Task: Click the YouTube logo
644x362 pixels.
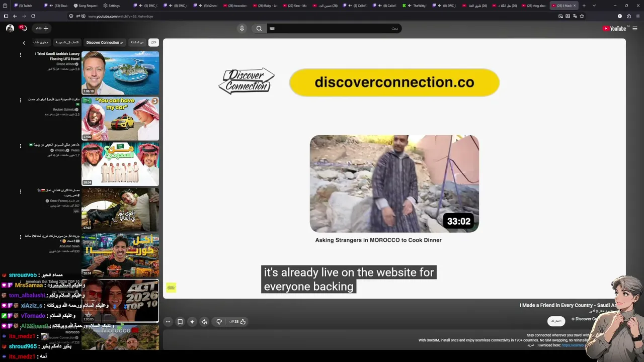Action: 614,29
